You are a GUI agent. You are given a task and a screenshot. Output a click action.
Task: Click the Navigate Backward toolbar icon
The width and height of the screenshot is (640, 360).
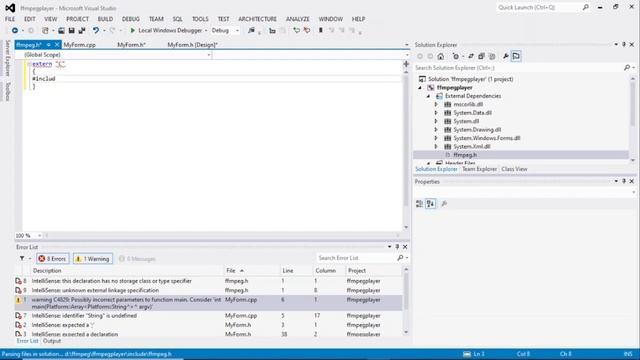tap(15, 30)
